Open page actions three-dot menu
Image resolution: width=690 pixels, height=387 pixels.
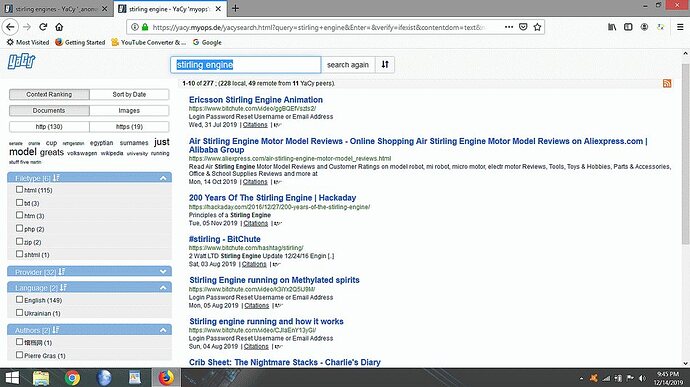[509, 27]
